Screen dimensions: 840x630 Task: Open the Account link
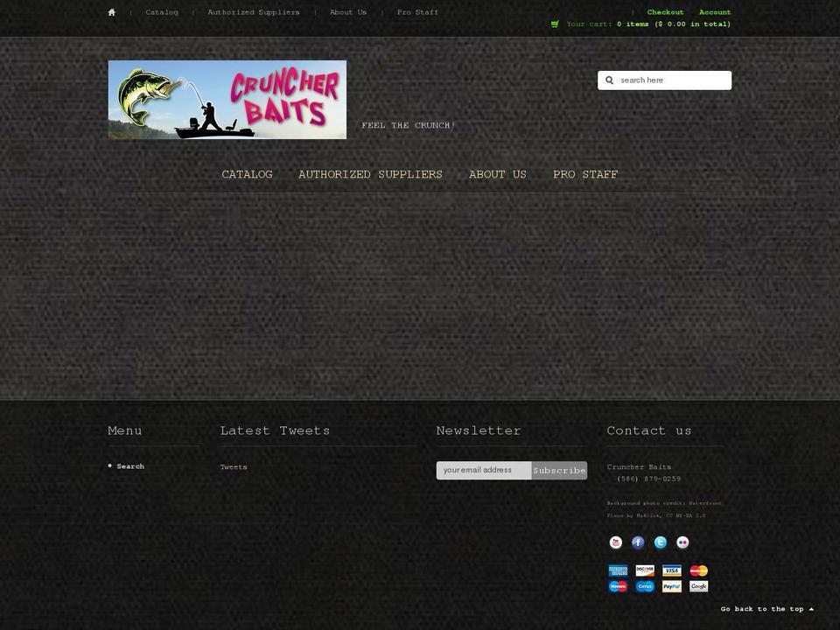(x=715, y=12)
